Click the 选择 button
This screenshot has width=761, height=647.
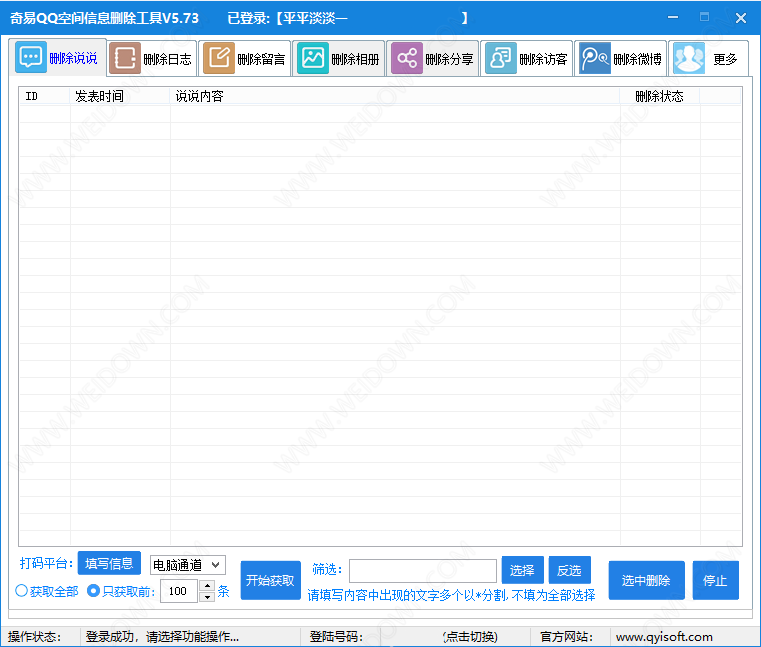pos(522,570)
